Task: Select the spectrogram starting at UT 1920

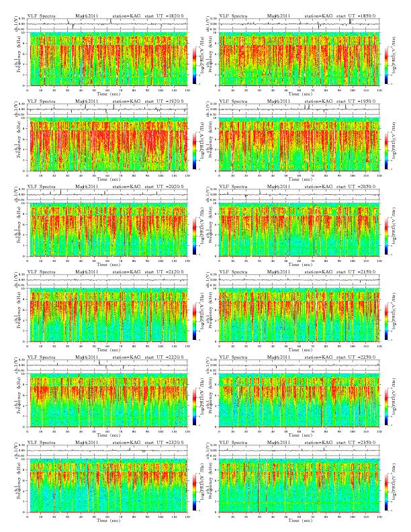Action: tap(107, 144)
